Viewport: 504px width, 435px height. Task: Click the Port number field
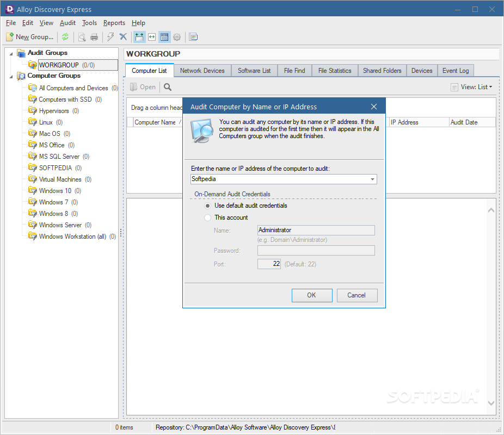pyautogui.click(x=269, y=264)
